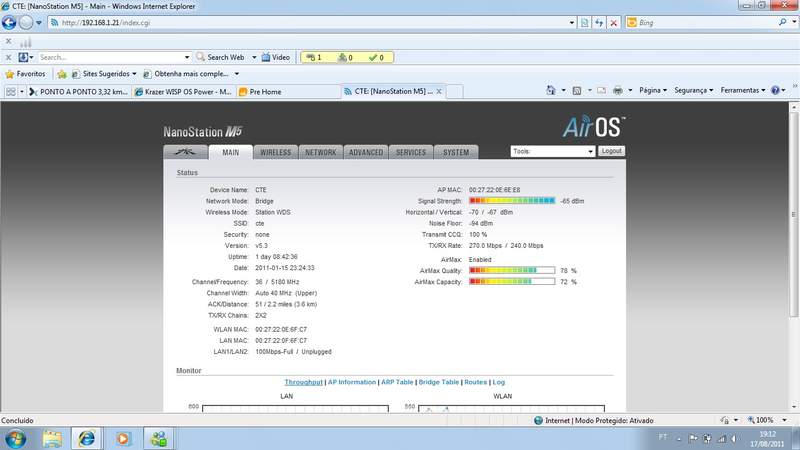
Task: Switch to the NETWORK tab
Action: click(320, 152)
